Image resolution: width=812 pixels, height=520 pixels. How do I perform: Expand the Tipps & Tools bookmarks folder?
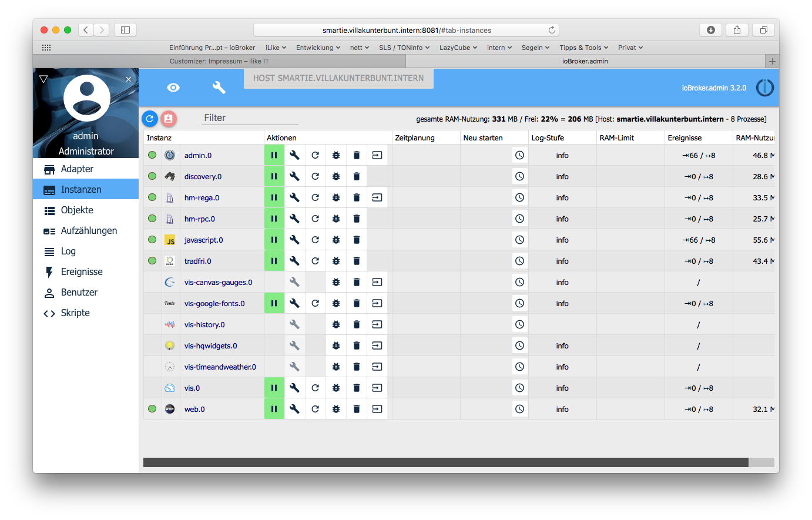(583, 48)
